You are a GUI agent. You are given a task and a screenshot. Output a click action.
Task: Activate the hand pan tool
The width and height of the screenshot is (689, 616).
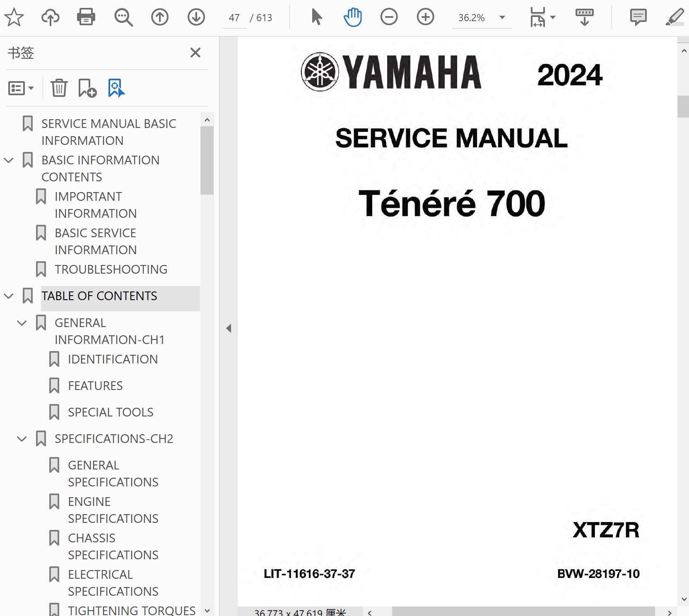pyautogui.click(x=353, y=17)
